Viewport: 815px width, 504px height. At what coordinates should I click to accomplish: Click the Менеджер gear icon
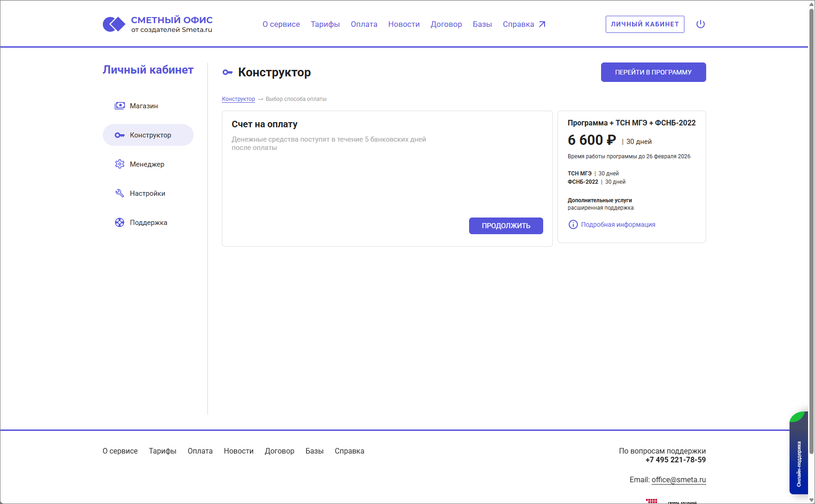point(119,164)
